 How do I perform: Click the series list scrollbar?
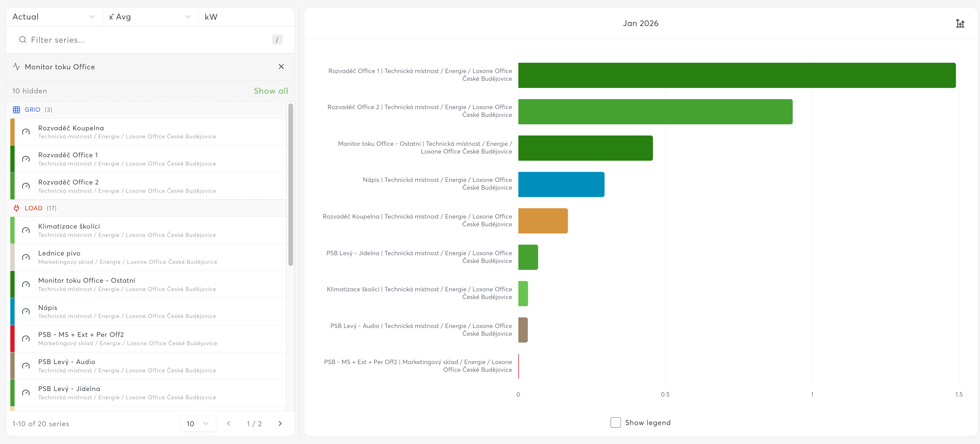[x=291, y=184]
